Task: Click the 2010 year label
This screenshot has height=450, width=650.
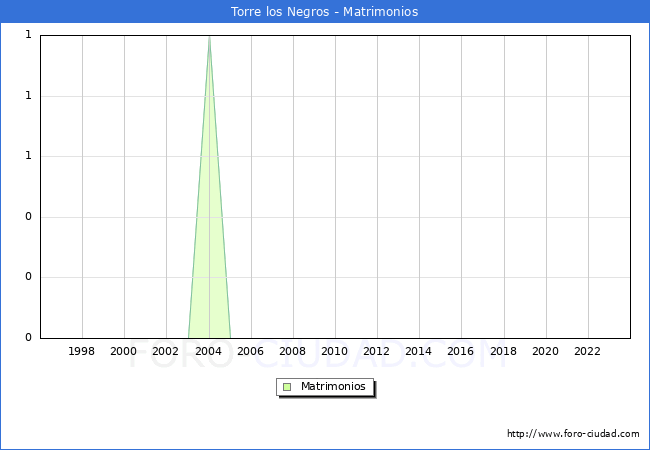Action: (x=335, y=351)
